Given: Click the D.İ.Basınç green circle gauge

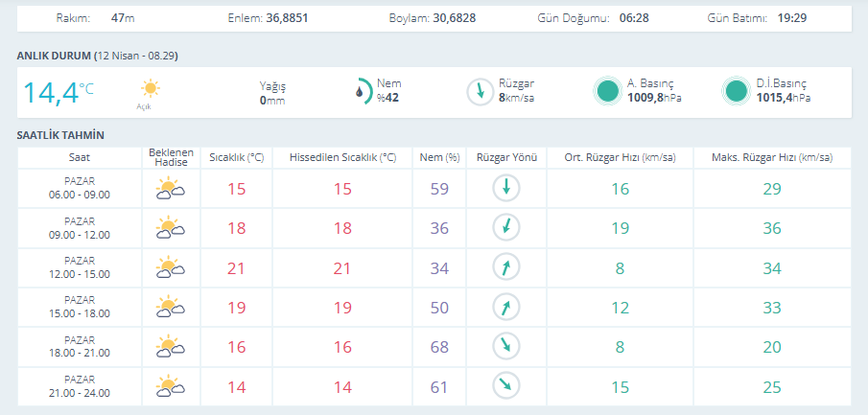Looking at the screenshot, I should point(736,91).
